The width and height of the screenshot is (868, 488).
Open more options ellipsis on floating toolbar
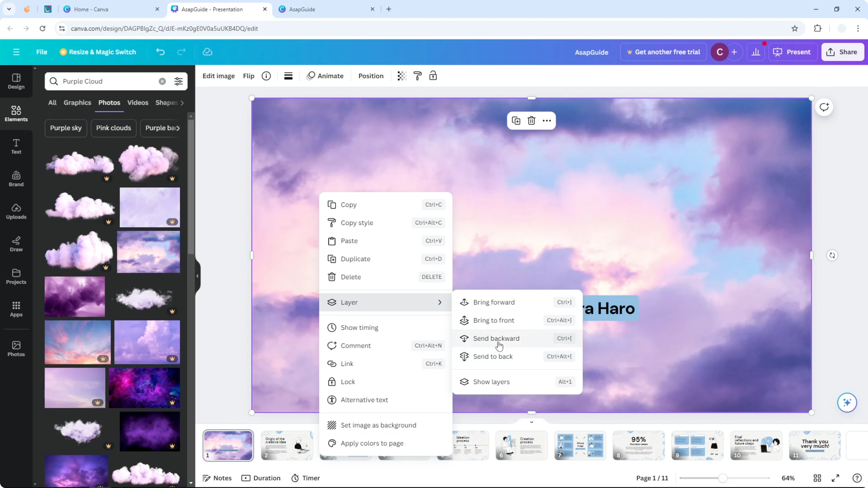click(547, 120)
